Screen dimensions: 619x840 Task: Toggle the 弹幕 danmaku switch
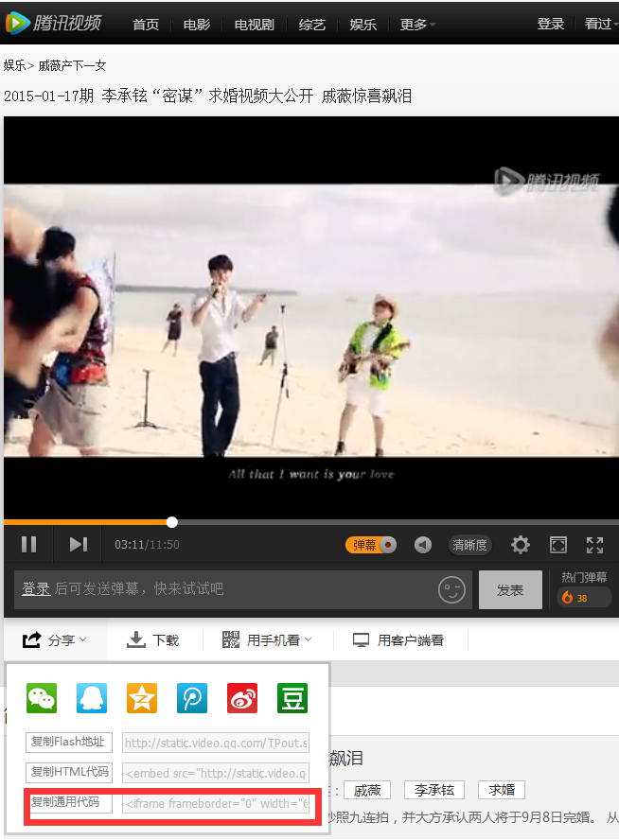(x=371, y=545)
